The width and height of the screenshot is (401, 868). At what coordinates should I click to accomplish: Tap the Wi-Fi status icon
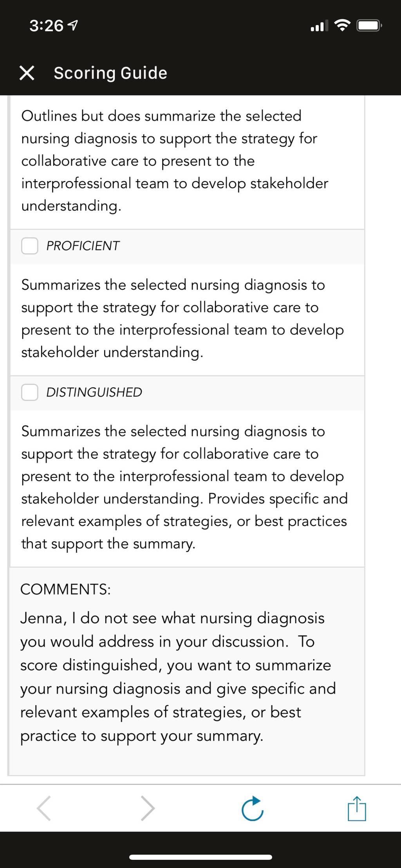(343, 26)
